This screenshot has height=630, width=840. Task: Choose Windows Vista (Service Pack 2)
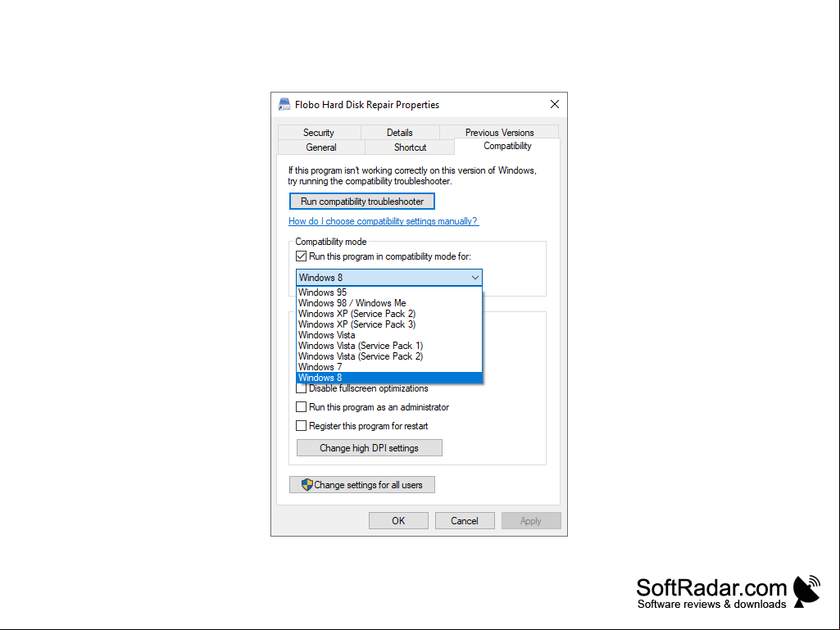pyautogui.click(x=389, y=357)
